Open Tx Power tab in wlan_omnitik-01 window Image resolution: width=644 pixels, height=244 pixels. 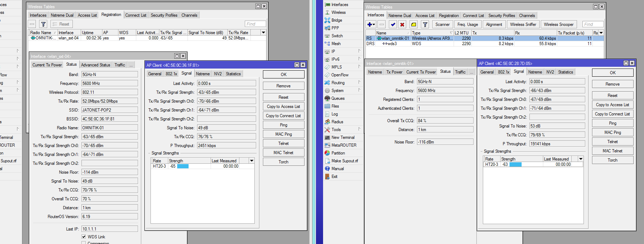click(x=394, y=72)
